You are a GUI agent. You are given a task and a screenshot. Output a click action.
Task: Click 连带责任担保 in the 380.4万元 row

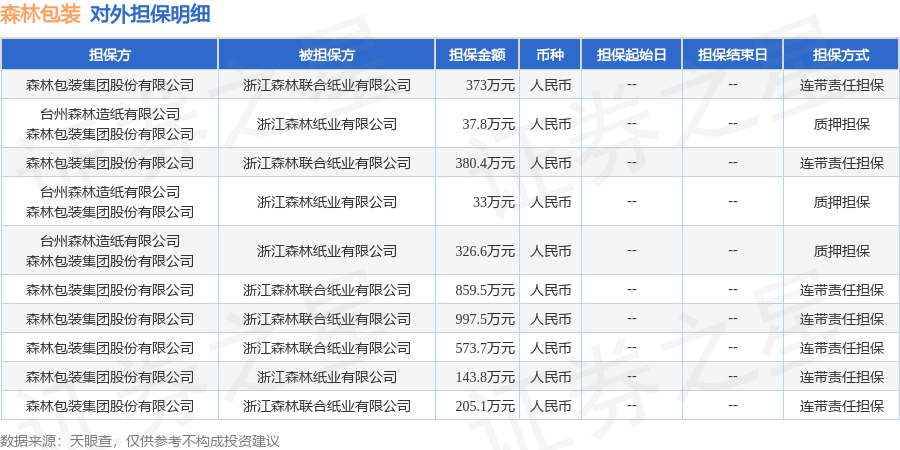coord(841,163)
